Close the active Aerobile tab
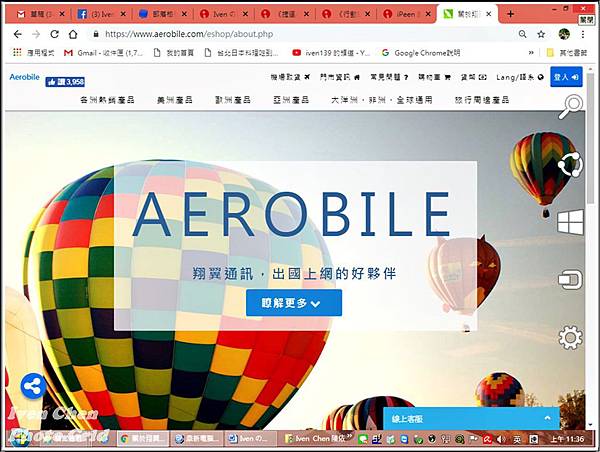This screenshot has width=600, height=452. click(489, 14)
